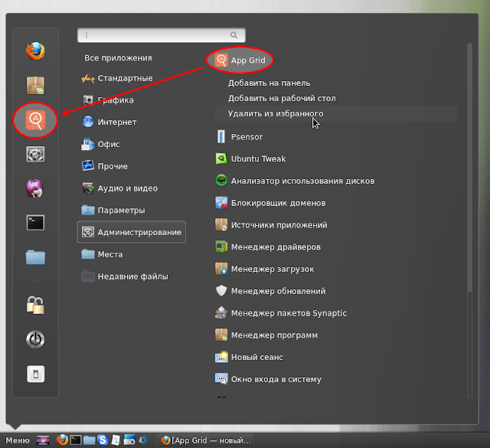Viewport: 490px width, 448px height.
Task: Click the logout power-symbol icon
Action: point(35,339)
